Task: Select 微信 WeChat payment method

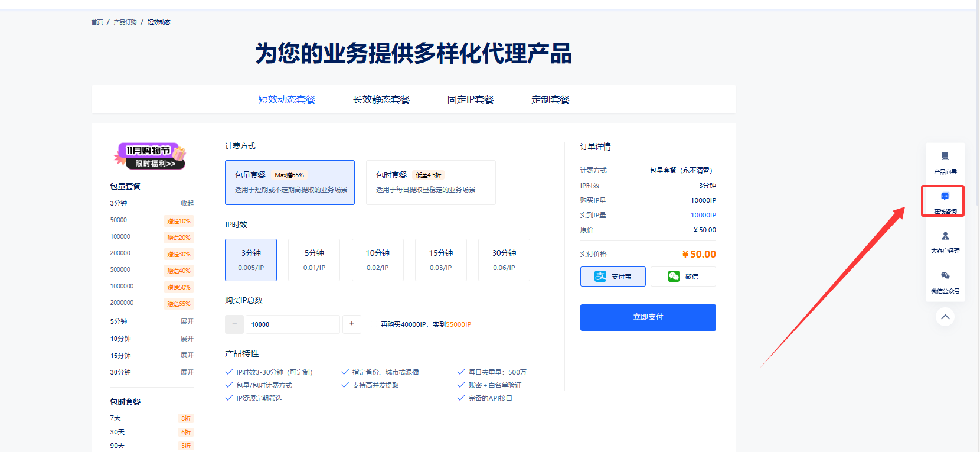Action: [683, 277]
